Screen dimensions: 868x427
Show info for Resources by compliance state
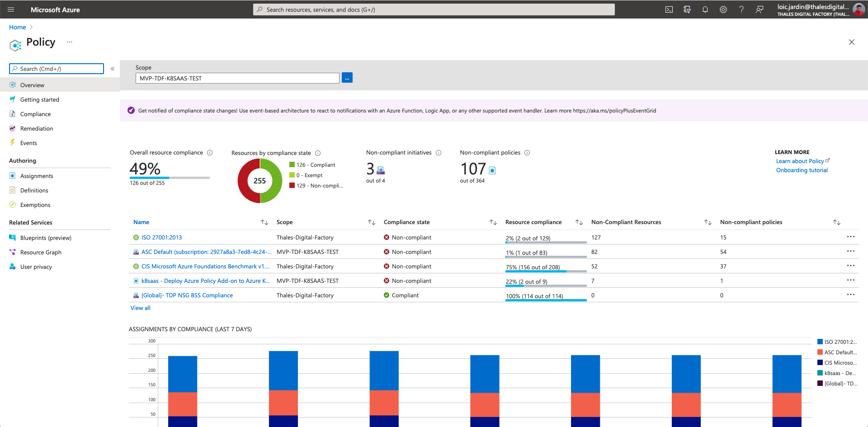coord(318,153)
